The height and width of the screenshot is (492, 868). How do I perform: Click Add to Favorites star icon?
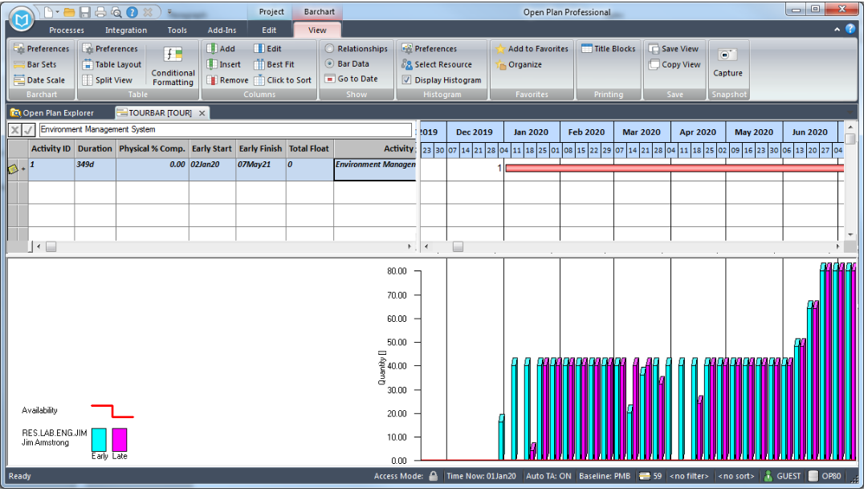[x=501, y=49]
